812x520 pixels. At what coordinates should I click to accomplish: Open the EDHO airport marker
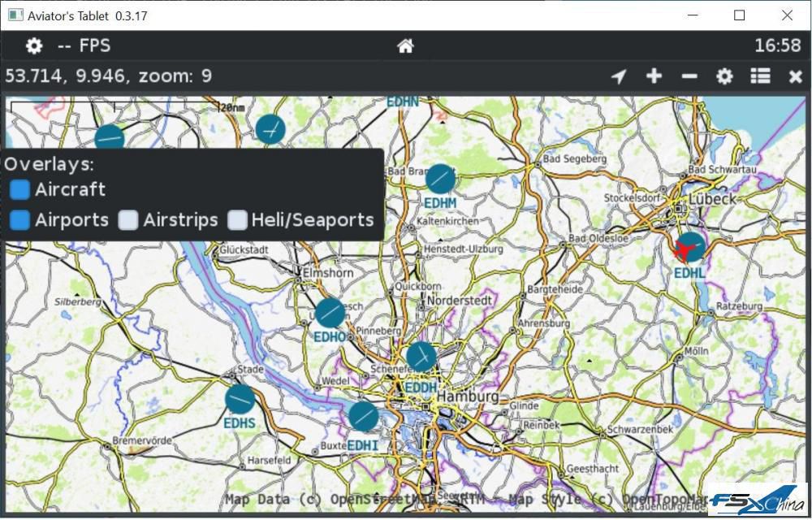click(330, 313)
